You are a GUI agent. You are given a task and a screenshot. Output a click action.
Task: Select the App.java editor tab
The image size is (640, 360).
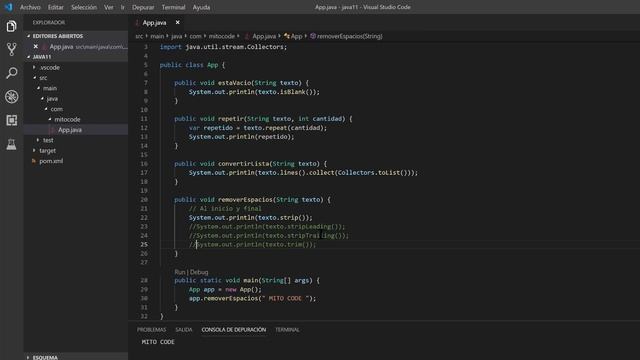click(x=154, y=23)
